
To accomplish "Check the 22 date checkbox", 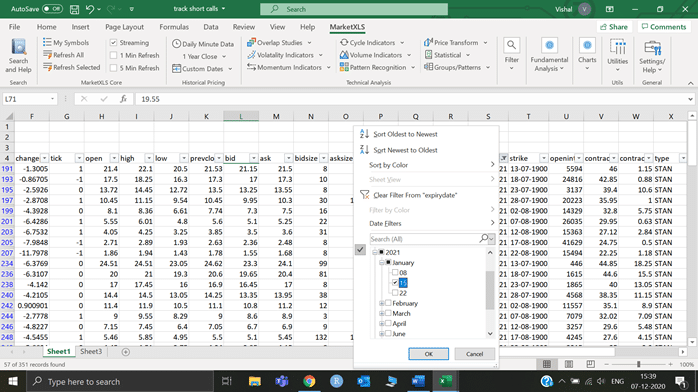I will (x=395, y=293).
